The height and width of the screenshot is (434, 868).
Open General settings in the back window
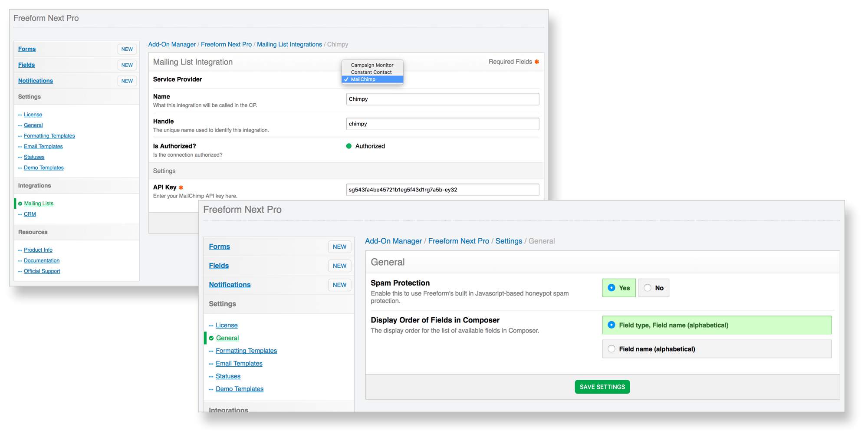click(33, 125)
